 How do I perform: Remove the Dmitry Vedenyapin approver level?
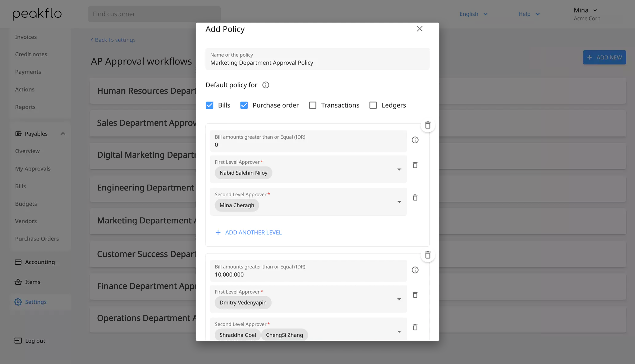point(415,295)
